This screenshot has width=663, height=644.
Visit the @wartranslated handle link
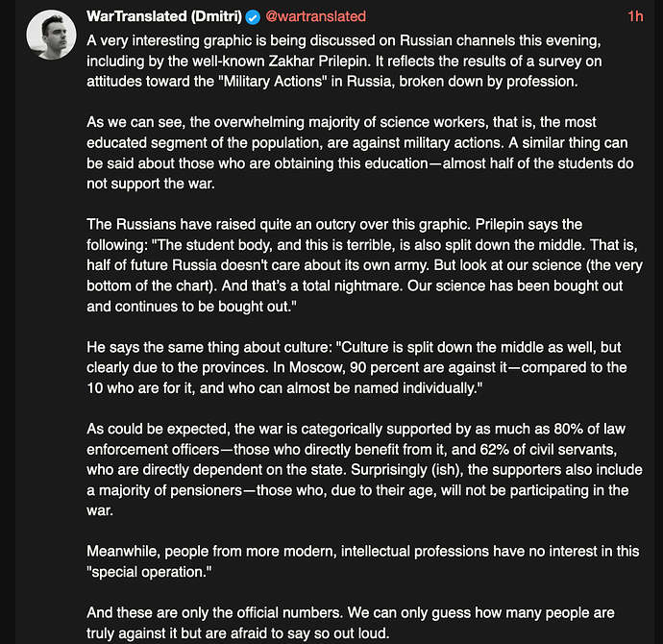click(x=315, y=16)
